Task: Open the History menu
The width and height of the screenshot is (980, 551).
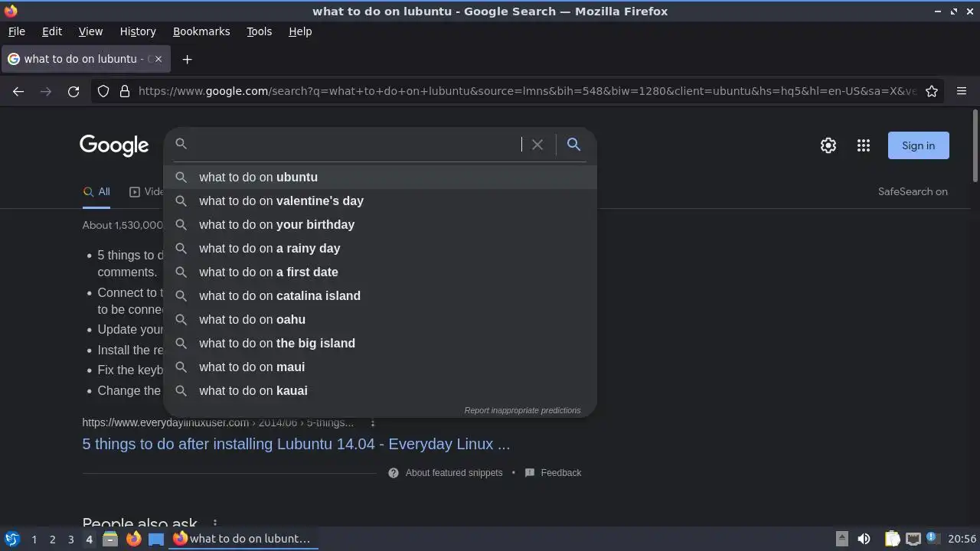Action: point(138,31)
